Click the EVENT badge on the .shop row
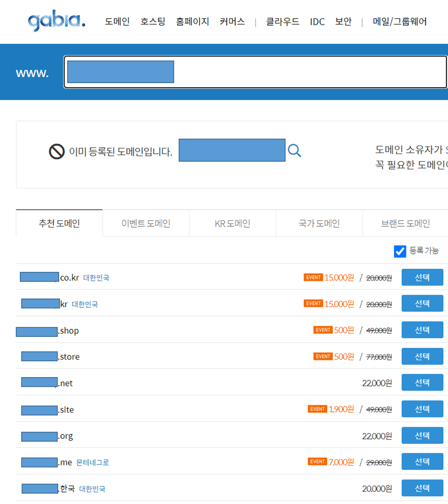Image resolution: width=448 pixels, height=504 pixels. (x=323, y=330)
